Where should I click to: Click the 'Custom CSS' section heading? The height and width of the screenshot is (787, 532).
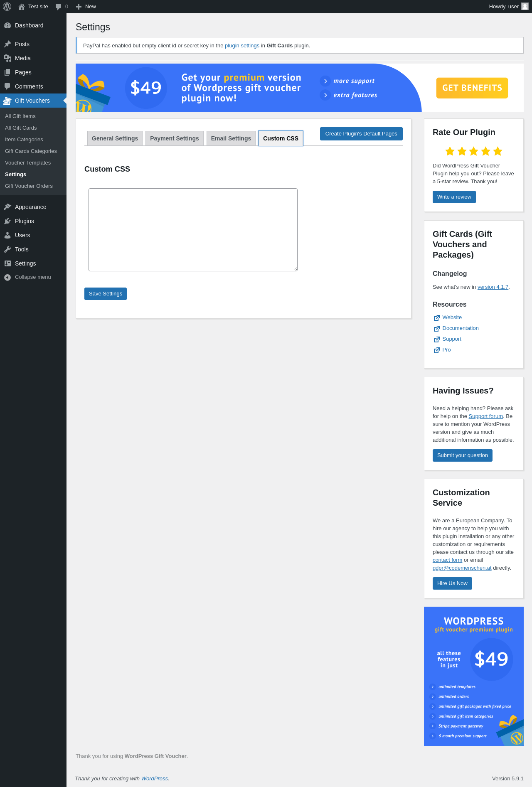[107, 169]
